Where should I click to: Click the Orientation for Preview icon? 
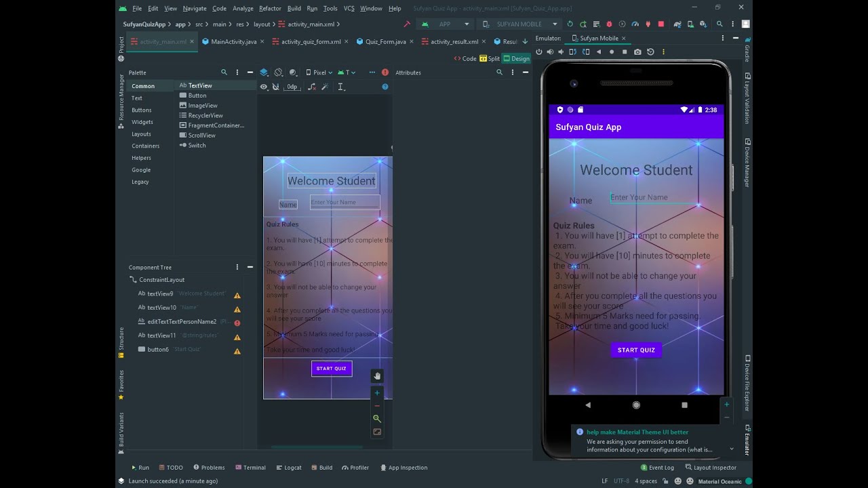278,72
